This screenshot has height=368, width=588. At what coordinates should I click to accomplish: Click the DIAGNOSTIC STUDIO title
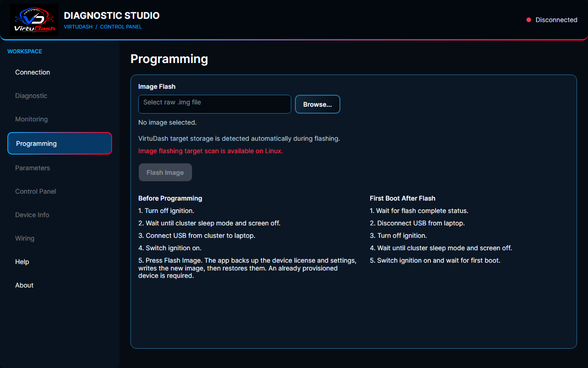(112, 15)
